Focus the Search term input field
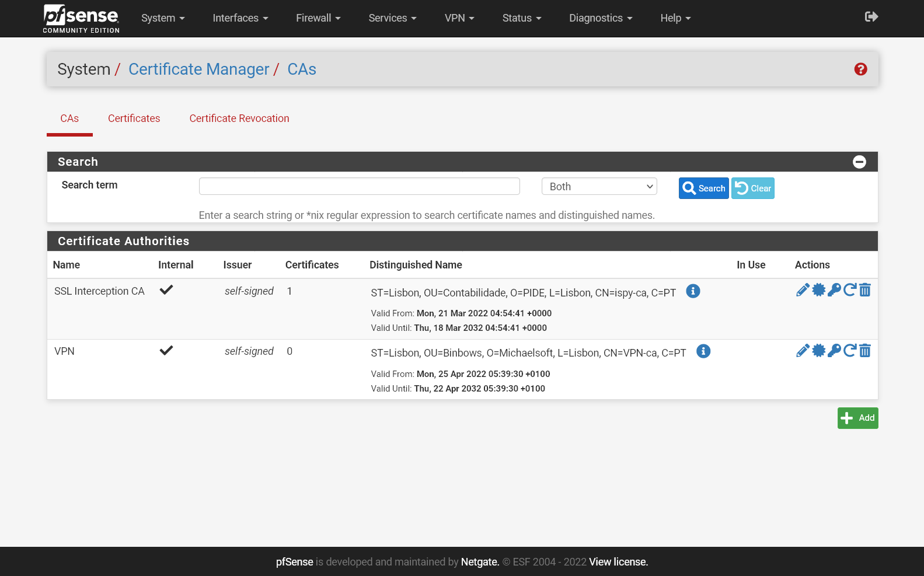 coord(359,187)
